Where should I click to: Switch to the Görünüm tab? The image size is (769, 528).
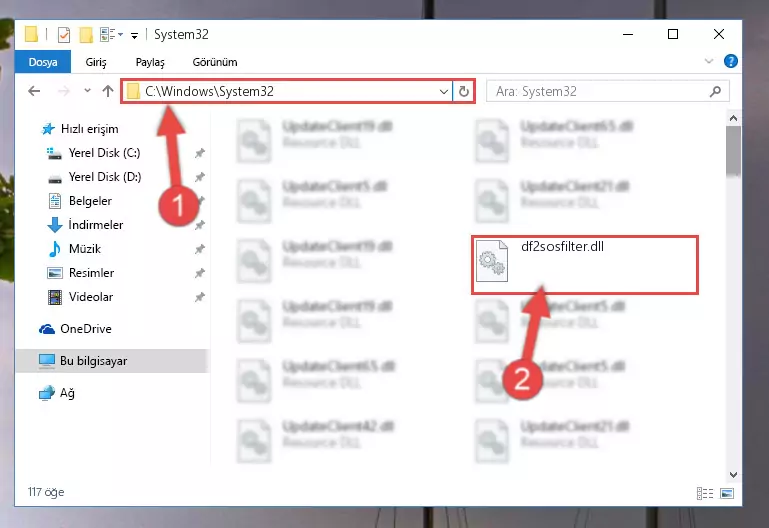(x=215, y=62)
